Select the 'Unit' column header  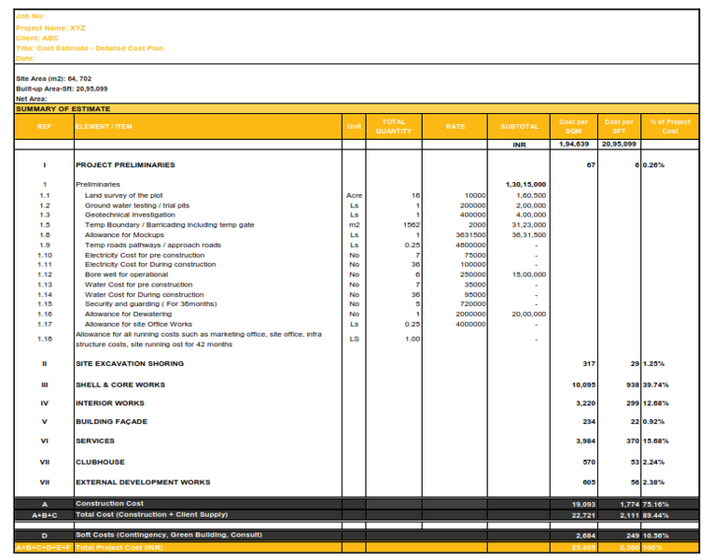pos(354,126)
